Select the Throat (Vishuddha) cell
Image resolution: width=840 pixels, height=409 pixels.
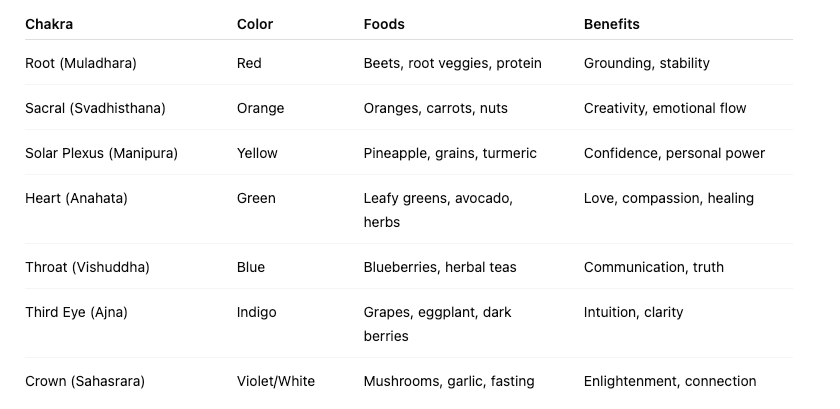point(87,267)
